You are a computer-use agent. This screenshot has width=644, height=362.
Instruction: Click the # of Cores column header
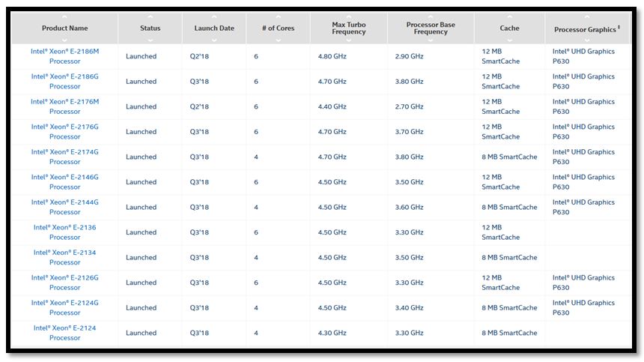[x=277, y=28]
